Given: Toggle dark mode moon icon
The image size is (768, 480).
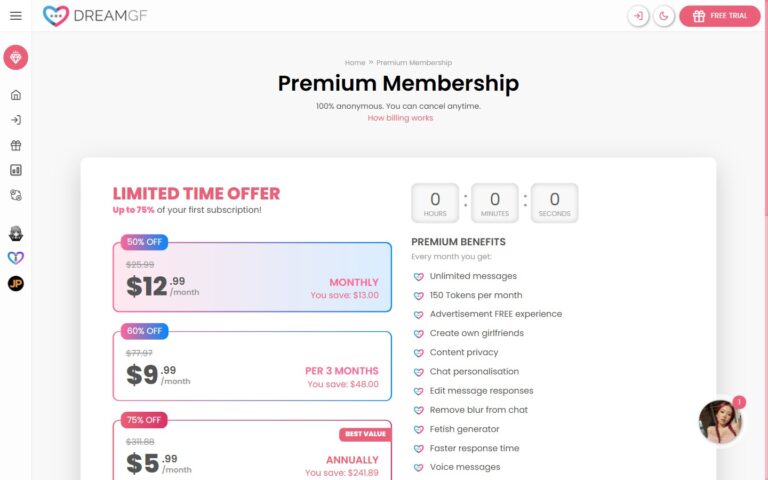Looking at the screenshot, I should click(664, 16).
